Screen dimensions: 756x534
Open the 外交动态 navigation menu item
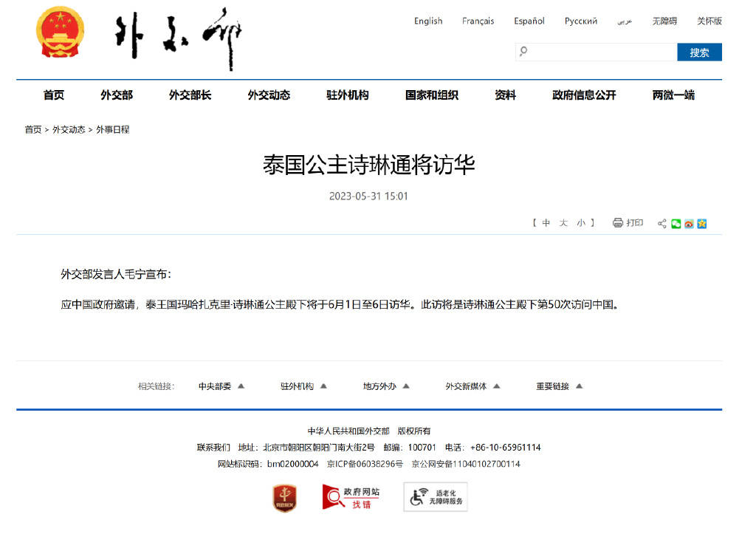point(269,95)
